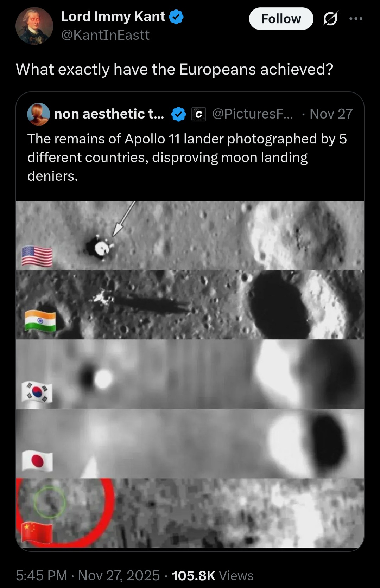Open the three-dot more options menu
The height and width of the screenshot is (588, 380).
click(356, 19)
